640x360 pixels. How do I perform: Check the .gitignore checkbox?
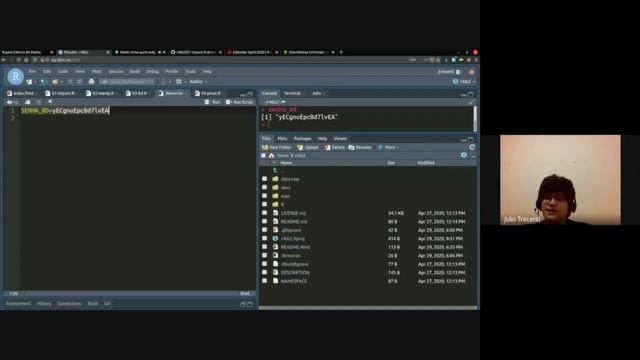[x=264, y=230]
